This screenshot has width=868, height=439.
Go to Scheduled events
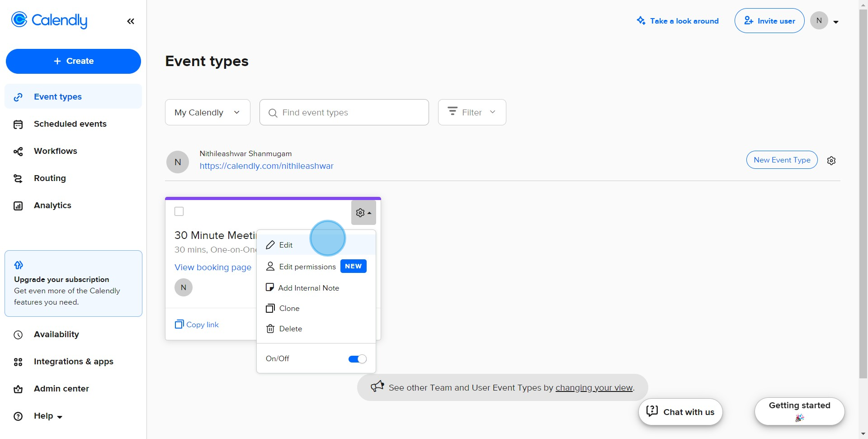pos(70,124)
